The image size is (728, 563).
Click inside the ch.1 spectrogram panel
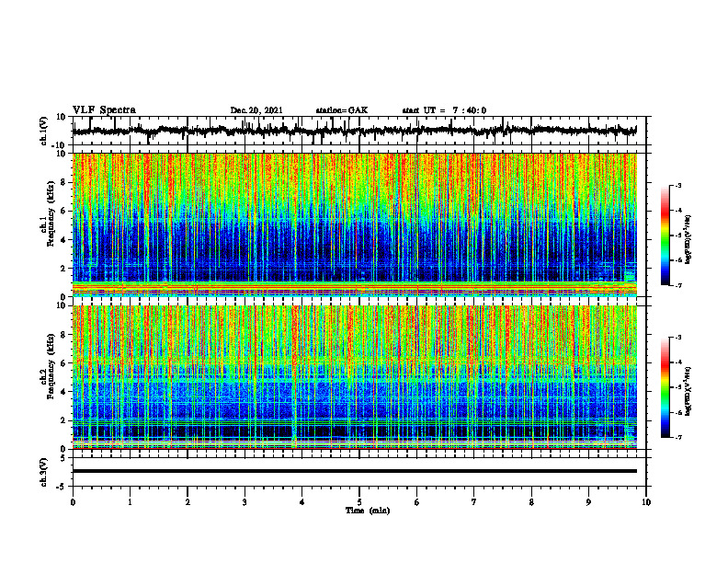[354, 224]
